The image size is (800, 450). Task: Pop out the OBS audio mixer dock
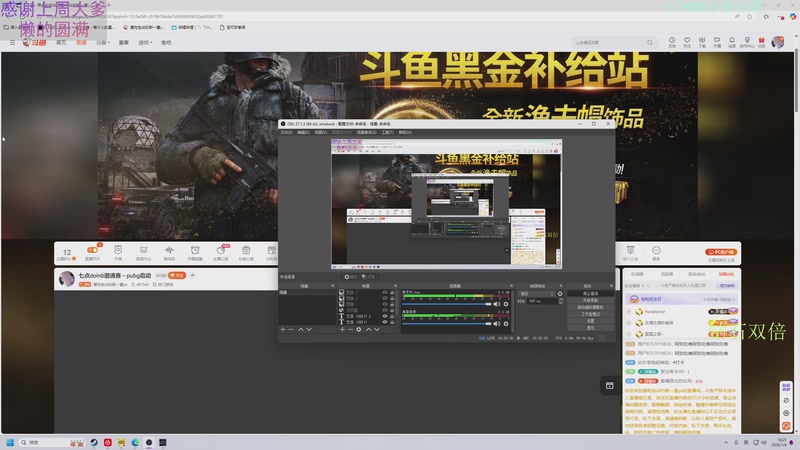[x=511, y=286]
